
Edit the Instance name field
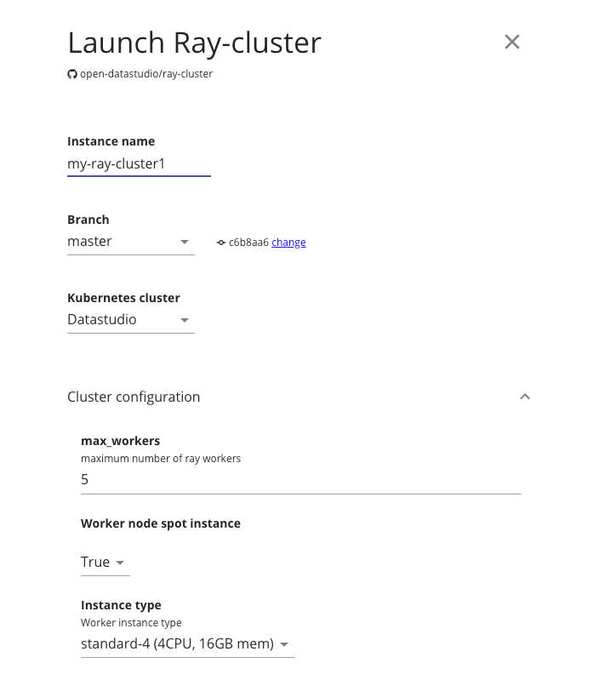coord(139,164)
